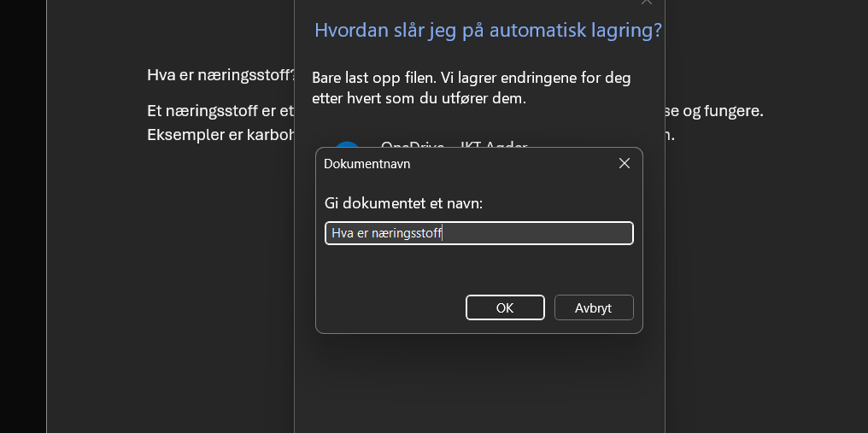Viewport: 868px width, 433px height.
Task: Close the automatic saving panel
Action: [647, 3]
